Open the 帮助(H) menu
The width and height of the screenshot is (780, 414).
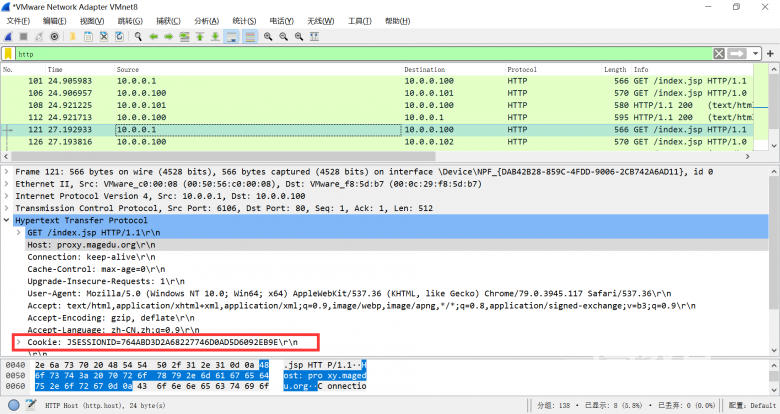[x=397, y=21]
